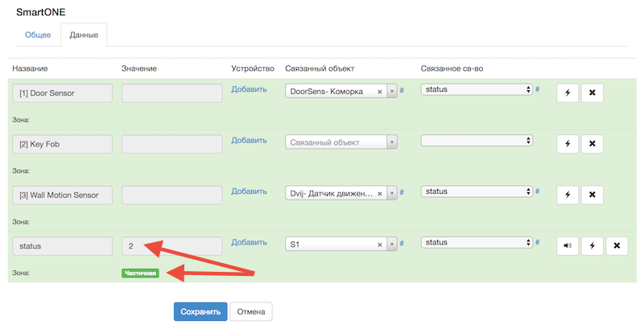The width and height of the screenshot is (644, 329).
Task: Open hash link beside status row property
Action: [x=537, y=242]
